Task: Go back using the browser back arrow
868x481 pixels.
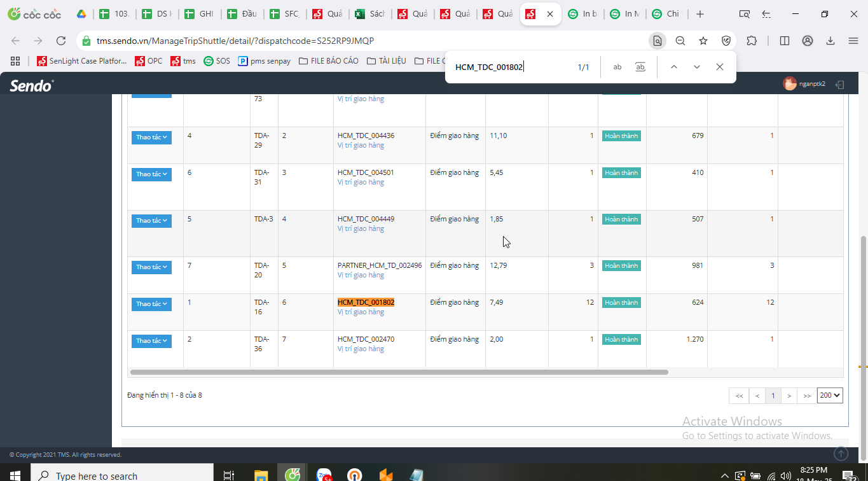Action: point(15,41)
